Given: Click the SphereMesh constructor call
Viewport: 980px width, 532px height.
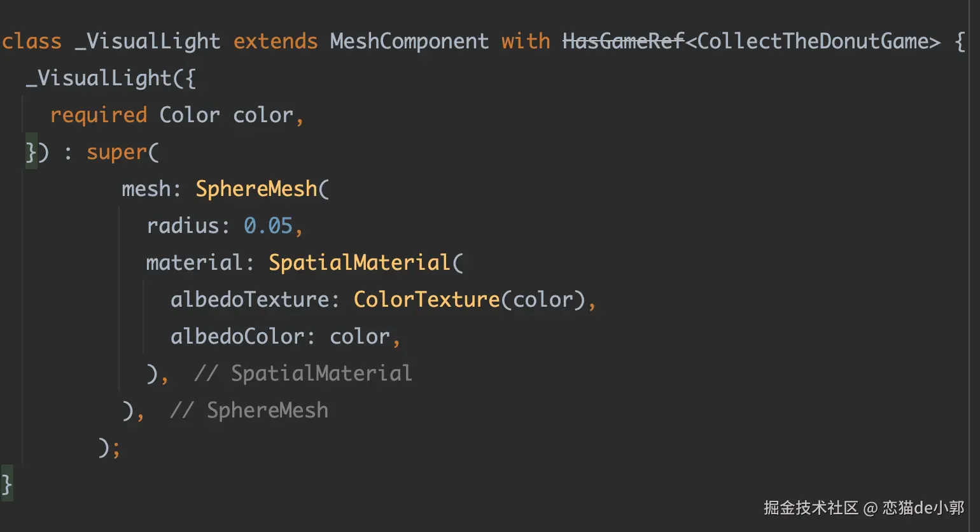Looking at the screenshot, I should 256,189.
